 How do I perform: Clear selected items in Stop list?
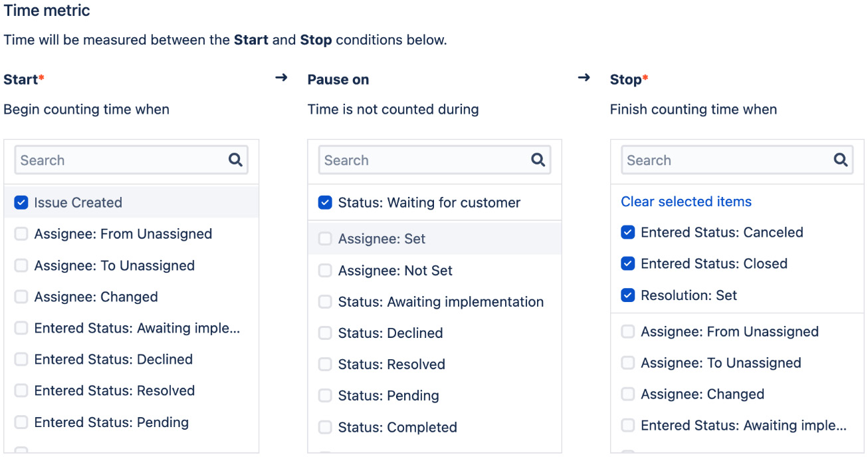(x=686, y=202)
